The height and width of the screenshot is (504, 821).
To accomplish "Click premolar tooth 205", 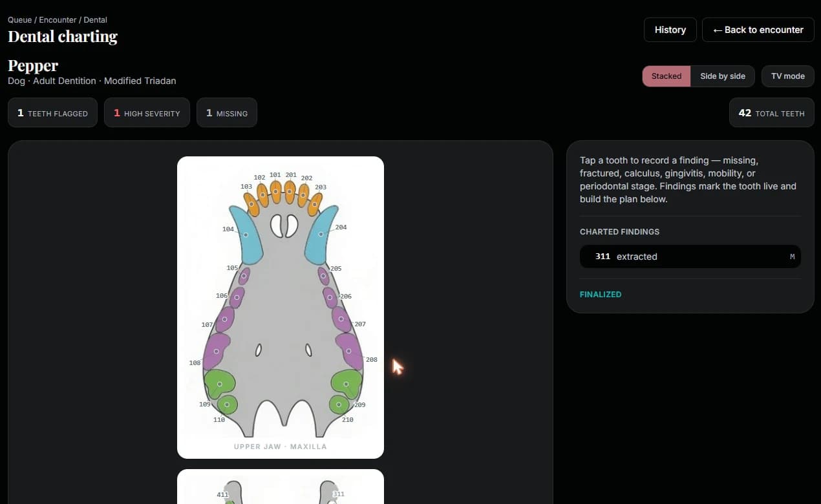I will 323,276.
